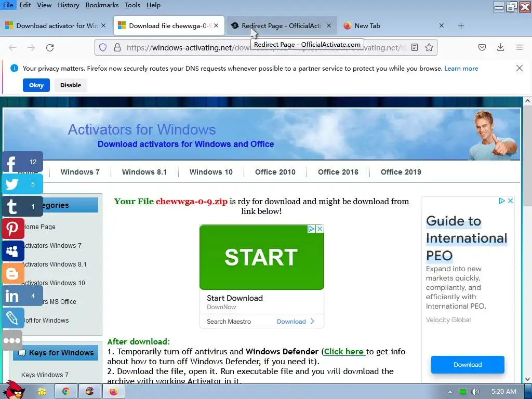Open the View menu

[x=44, y=5]
